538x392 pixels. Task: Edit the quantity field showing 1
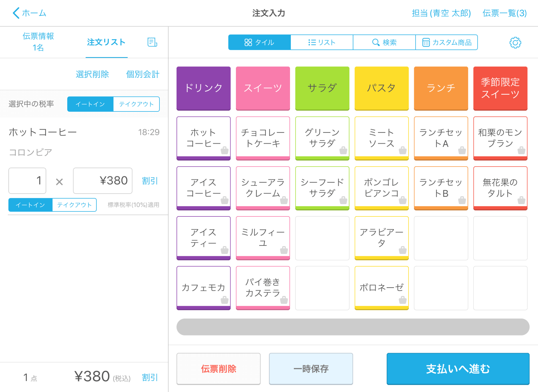point(27,181)
